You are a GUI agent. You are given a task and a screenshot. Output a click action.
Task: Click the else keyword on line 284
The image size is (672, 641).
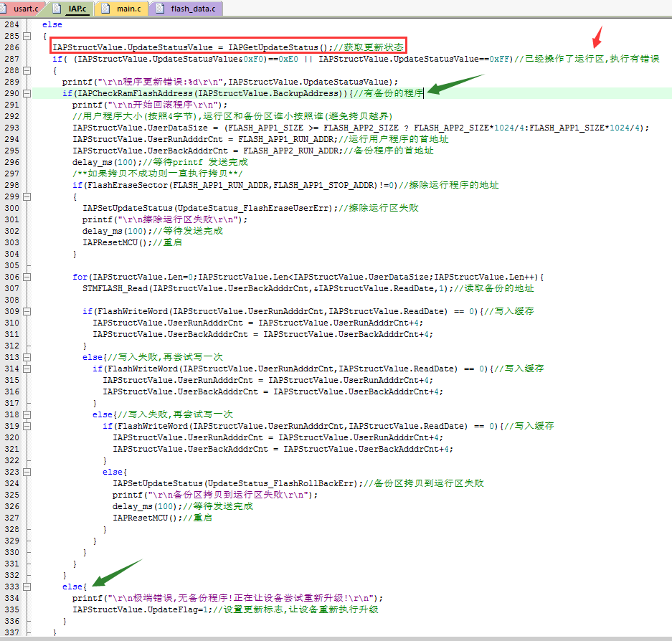(x=52, y=24)
